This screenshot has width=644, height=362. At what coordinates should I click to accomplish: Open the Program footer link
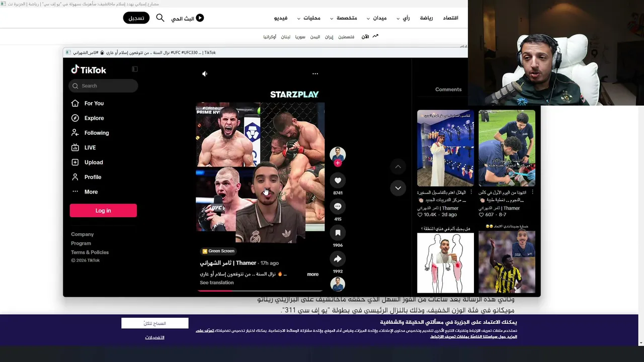81,243
